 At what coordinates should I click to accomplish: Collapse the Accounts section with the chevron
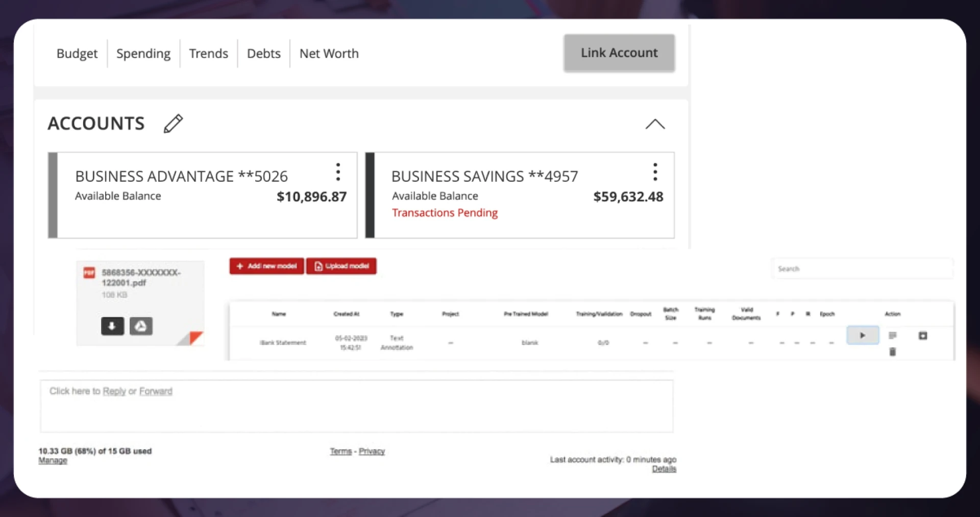click(x=655, y=124)
